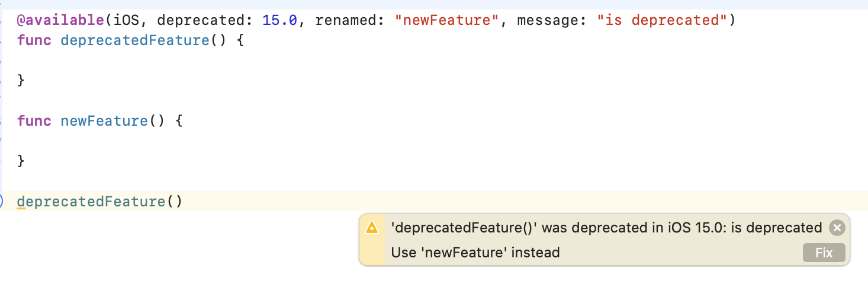Click the "deprecated:" parameter label
Screen dimensions: 868x287
[205, 20]
